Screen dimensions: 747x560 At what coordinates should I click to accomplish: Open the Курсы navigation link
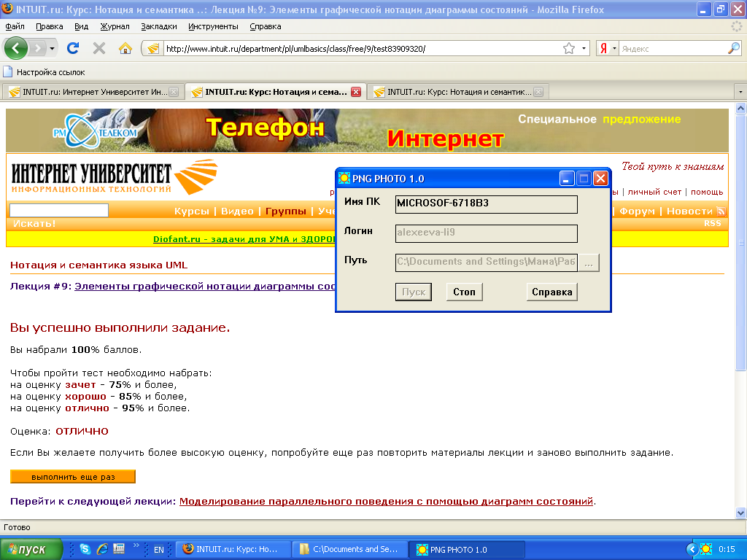coord(192,211)
